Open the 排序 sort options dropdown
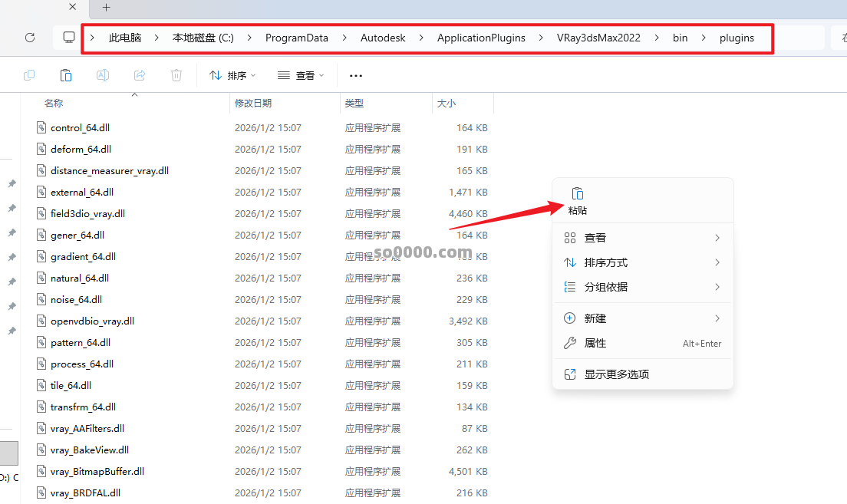 (232, 74)
